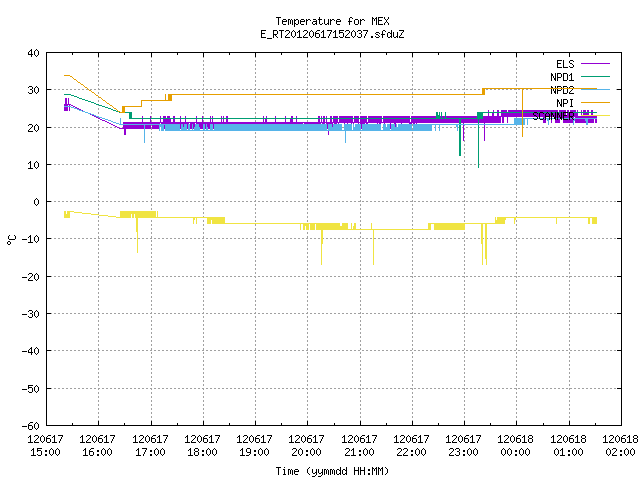Click the x-axis tick label 120618 00:00
Image resolution: width=640 pixels, height=480 pixels.
click(x=516, y=446)
